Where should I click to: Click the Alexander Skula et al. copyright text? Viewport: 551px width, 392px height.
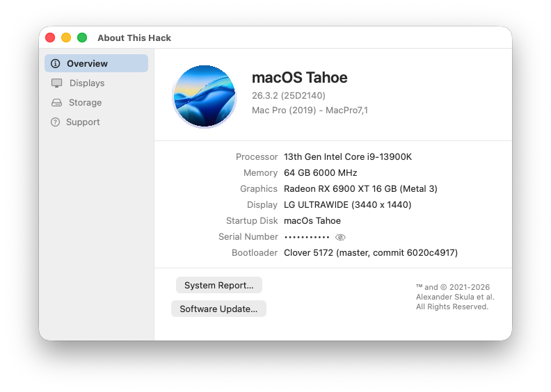pos(455,297)
